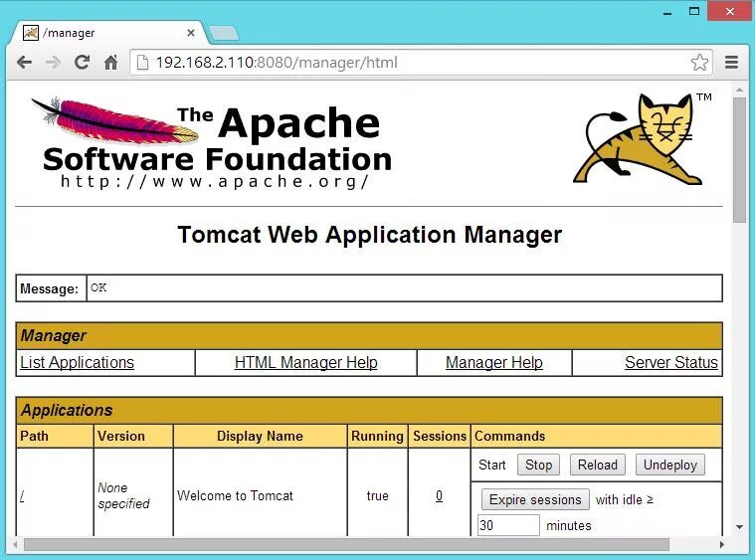Screen dimensions: 755x560
Task: Reload the page with the refresh icon
Action: click(x=82, y=62)
